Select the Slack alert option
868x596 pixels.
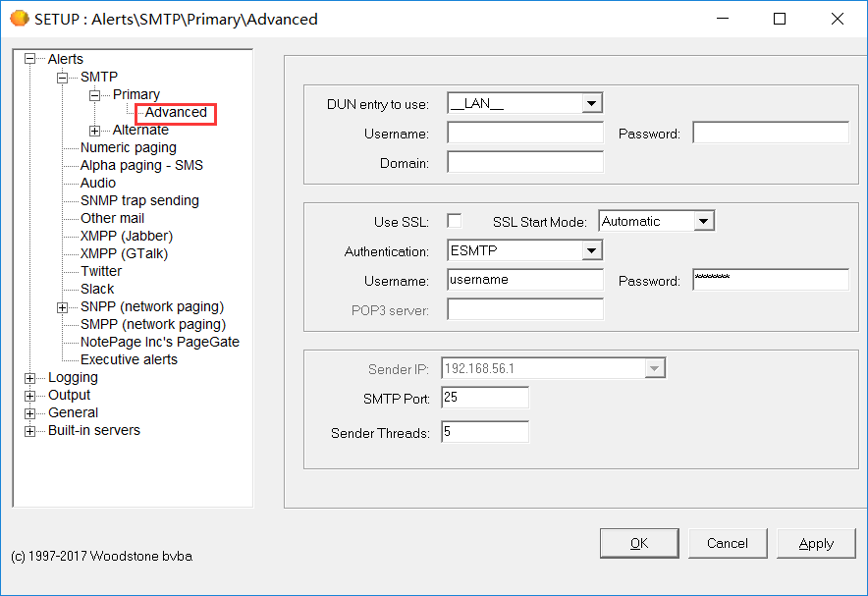click(x=96, y=289)
